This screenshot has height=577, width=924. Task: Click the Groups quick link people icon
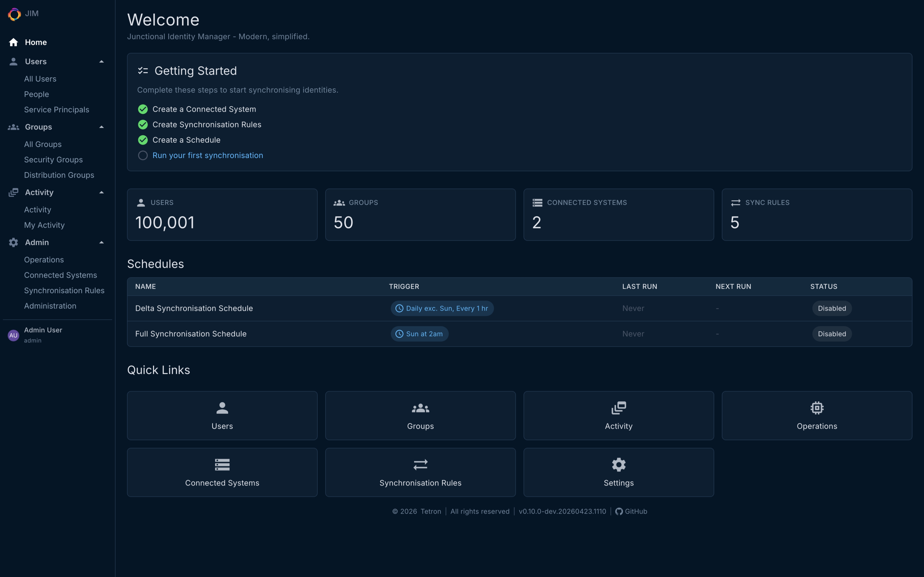420,408
